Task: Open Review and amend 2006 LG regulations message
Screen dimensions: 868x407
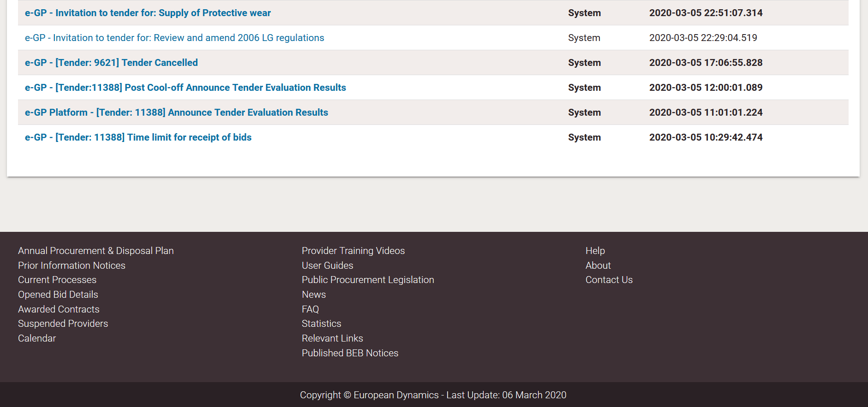Action: (174, 38)
